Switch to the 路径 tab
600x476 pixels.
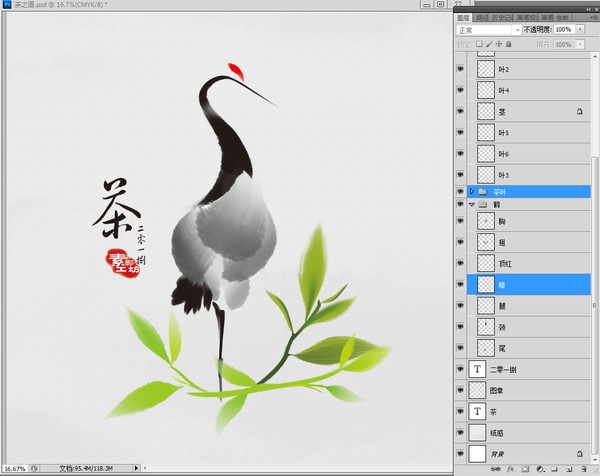(482, 18)
